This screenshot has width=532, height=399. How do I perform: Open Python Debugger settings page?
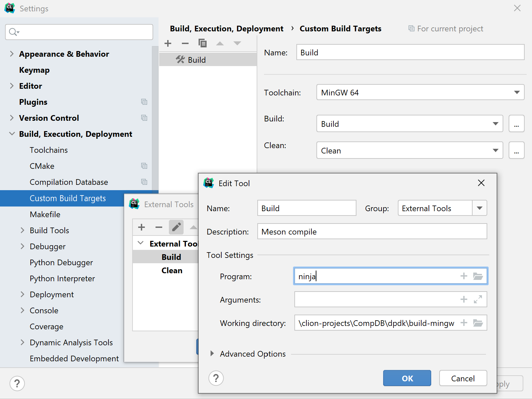[61, 263]
